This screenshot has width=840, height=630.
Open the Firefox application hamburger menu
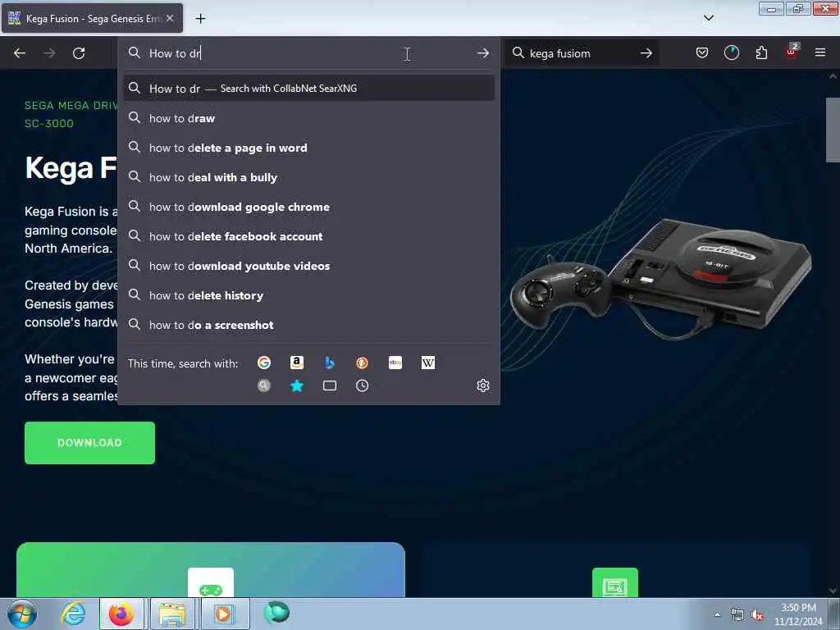[x=819, y=52]
